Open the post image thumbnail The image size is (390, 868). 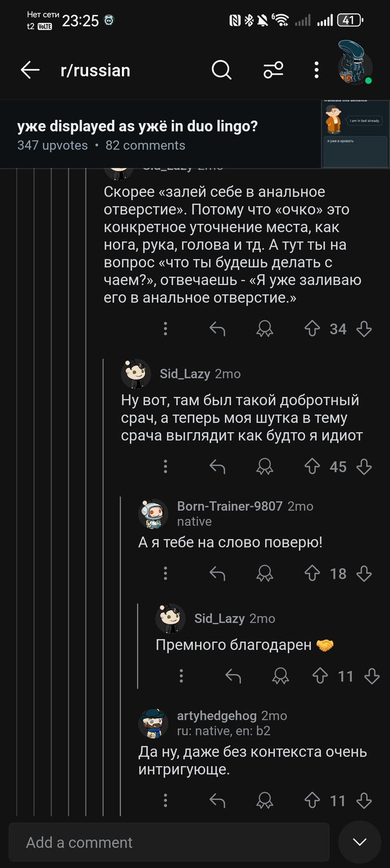(x=355, y=134)
